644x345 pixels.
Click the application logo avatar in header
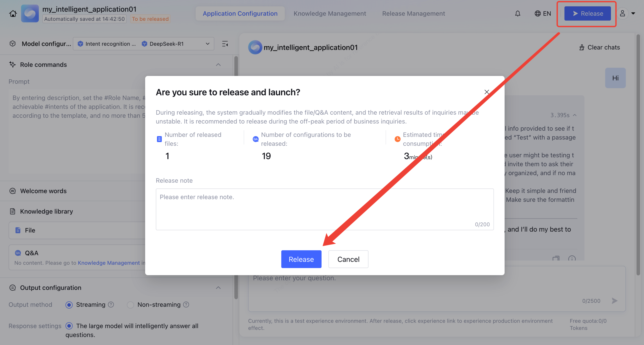click(30, 13)
